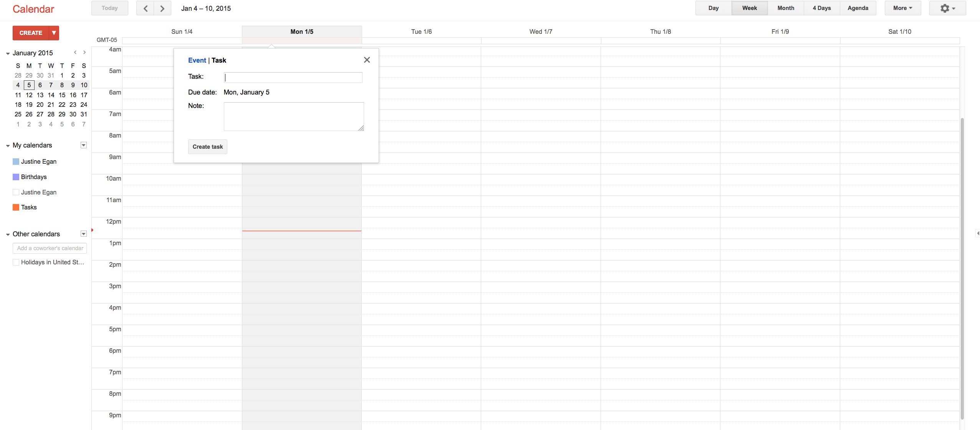Open Other calendars options dropdown
Viewport: 980px width, 430px height.
pos(83,234)
